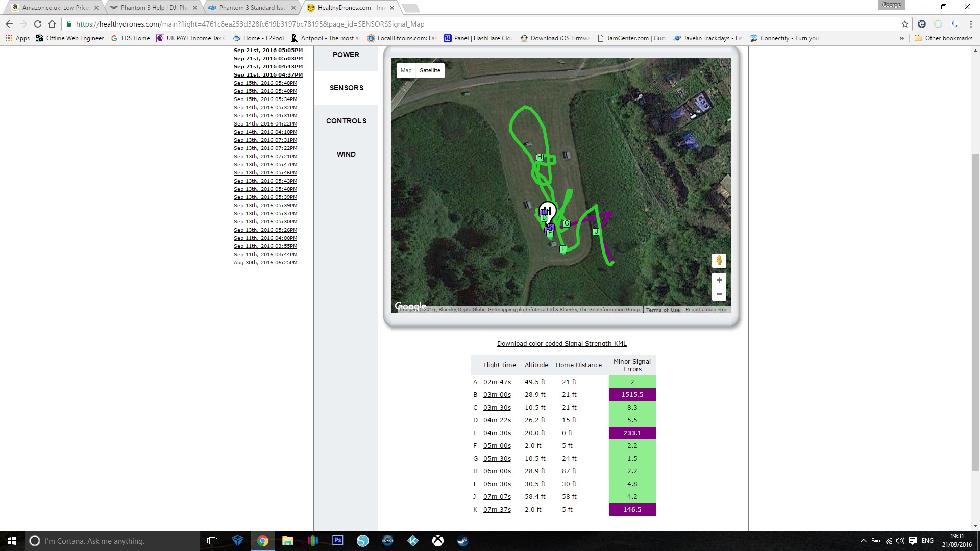980x551 pixels.
Task: Click the upper H marker on flight path
Action: click(540, 158)
